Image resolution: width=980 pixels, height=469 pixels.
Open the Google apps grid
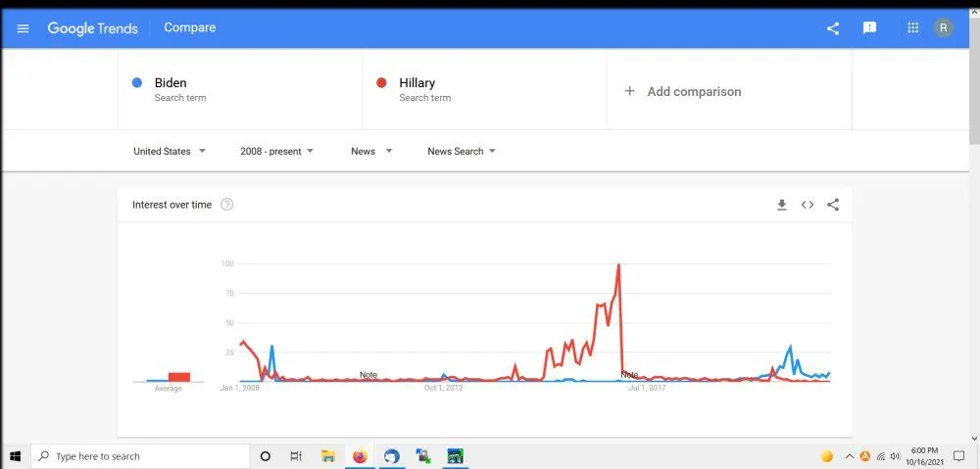(x=913, y=28)
